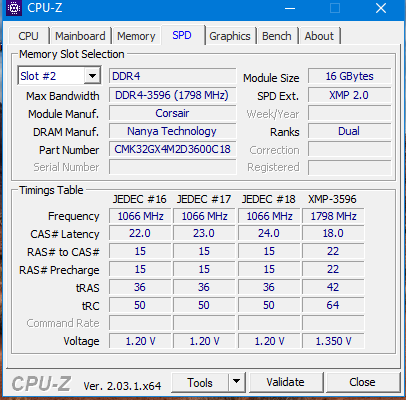Screen dimensions: 406x400
Task: Click the Memory Slot Selection group label
Action: pos(72,54)
